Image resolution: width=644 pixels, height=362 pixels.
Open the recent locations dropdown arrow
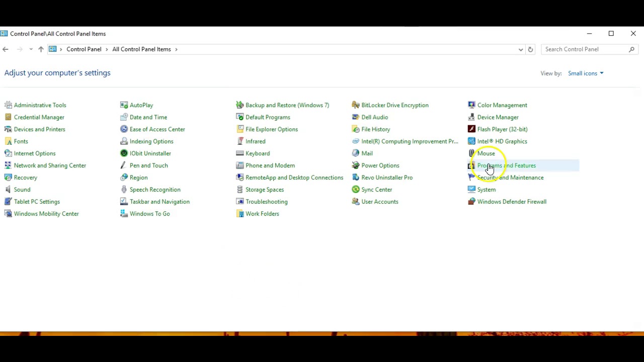tap(31, 49)
